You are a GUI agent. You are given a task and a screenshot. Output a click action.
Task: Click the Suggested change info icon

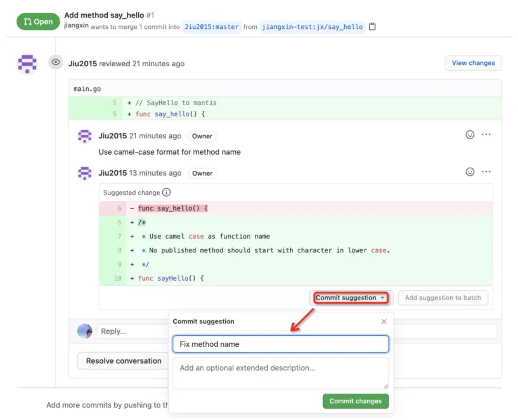(167, 192)
